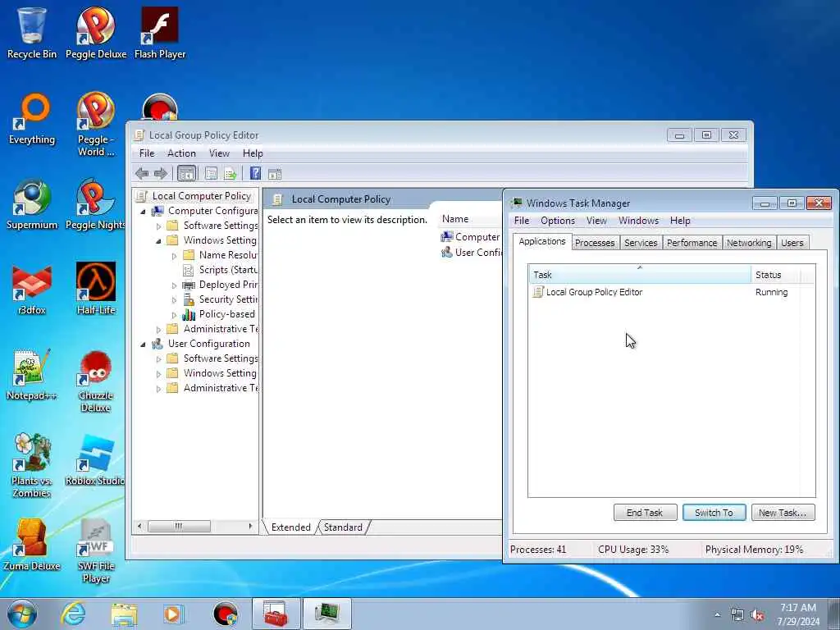
Task: Open Recycle Bin desktop icon
Action: pos(32,33)
